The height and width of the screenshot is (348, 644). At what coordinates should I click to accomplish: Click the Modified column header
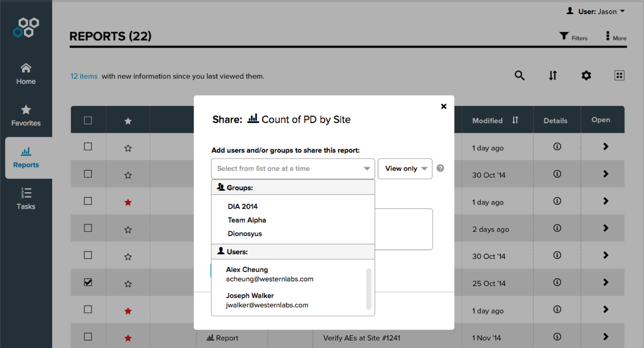click(487, 120)
